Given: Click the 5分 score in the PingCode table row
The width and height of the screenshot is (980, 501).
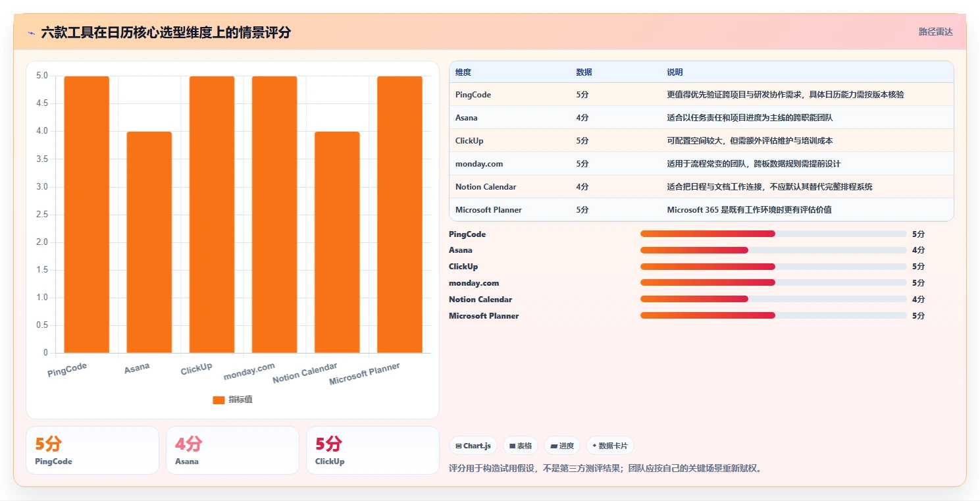Looking at the screenshot, I should (x=582, y=95).
